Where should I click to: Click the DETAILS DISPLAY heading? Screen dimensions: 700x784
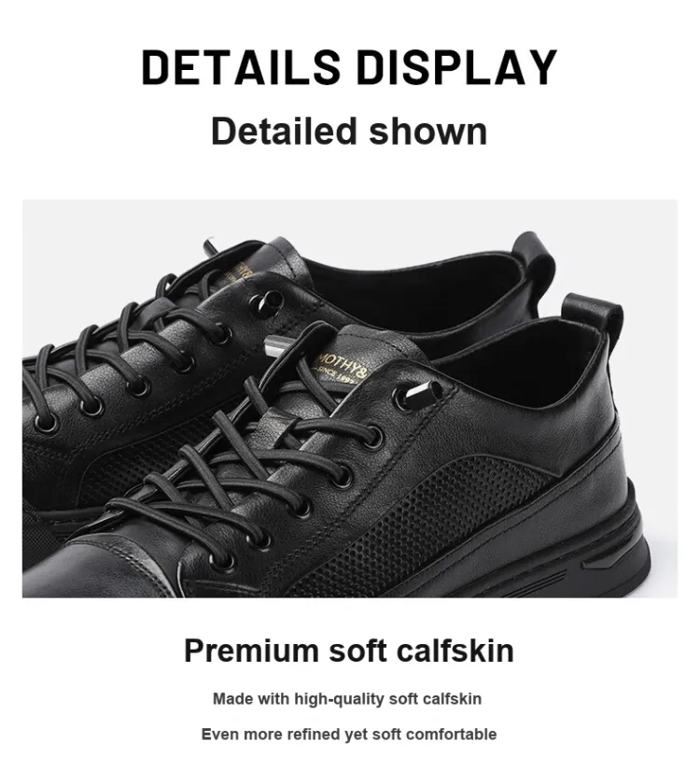[349, 67]
